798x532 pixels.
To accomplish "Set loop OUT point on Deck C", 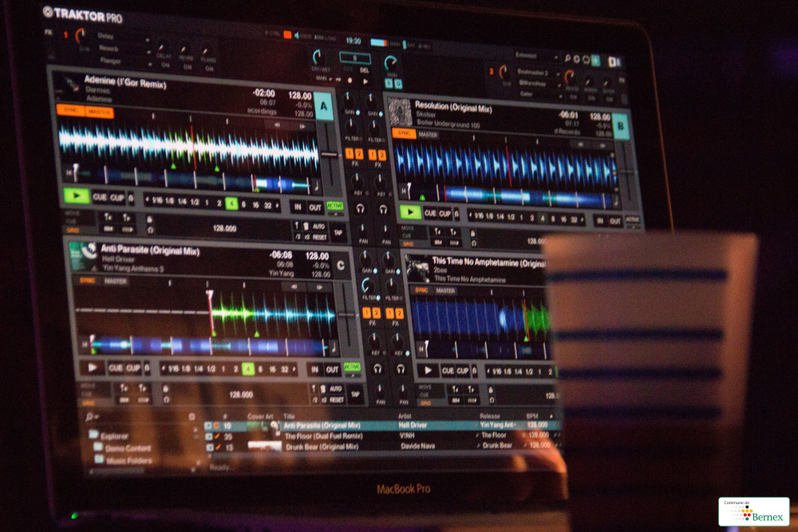I will [x=332, y=370].
